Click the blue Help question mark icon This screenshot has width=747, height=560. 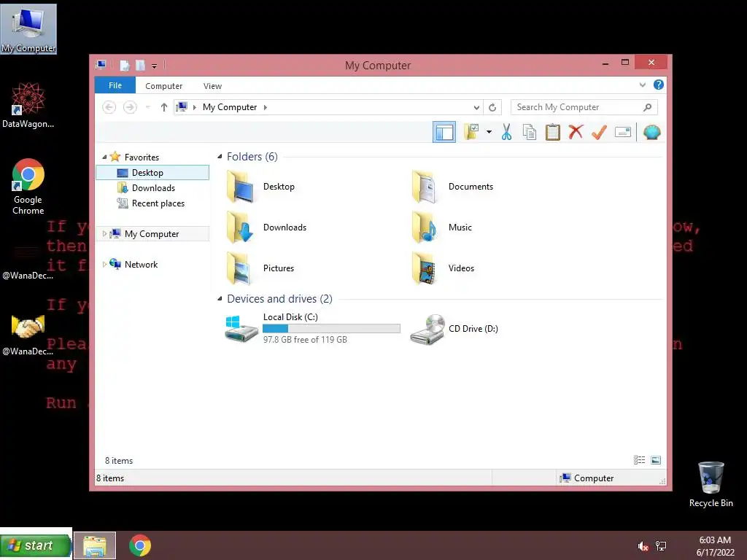[x=659, y=85]
